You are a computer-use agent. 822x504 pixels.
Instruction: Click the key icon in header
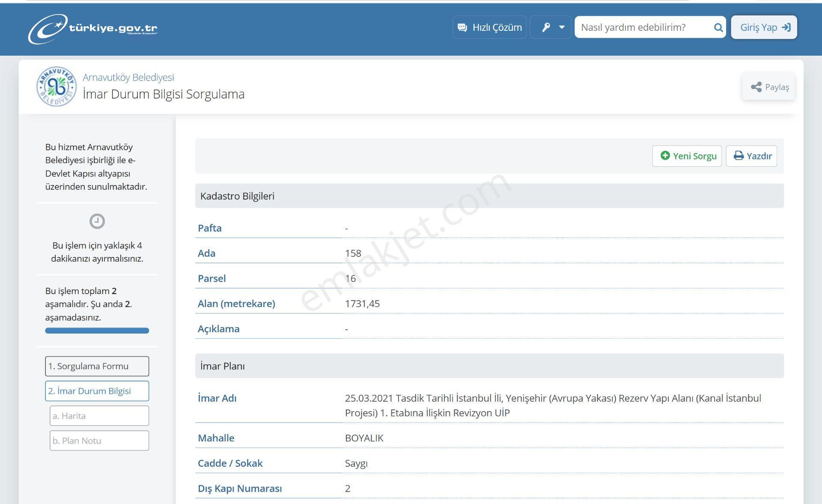tap(546, 27)
